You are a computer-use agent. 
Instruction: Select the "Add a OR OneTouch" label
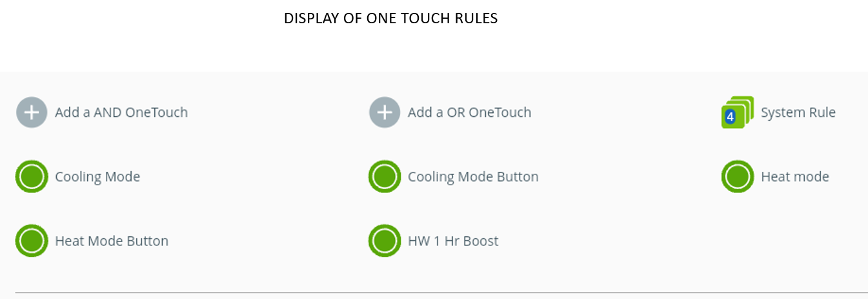point(469,112)
